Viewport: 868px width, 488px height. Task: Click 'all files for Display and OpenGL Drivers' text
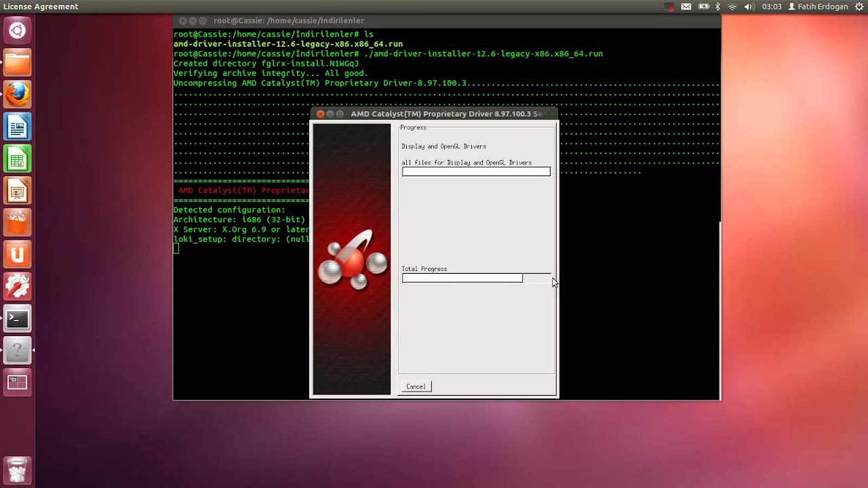[x=467, y=163]
